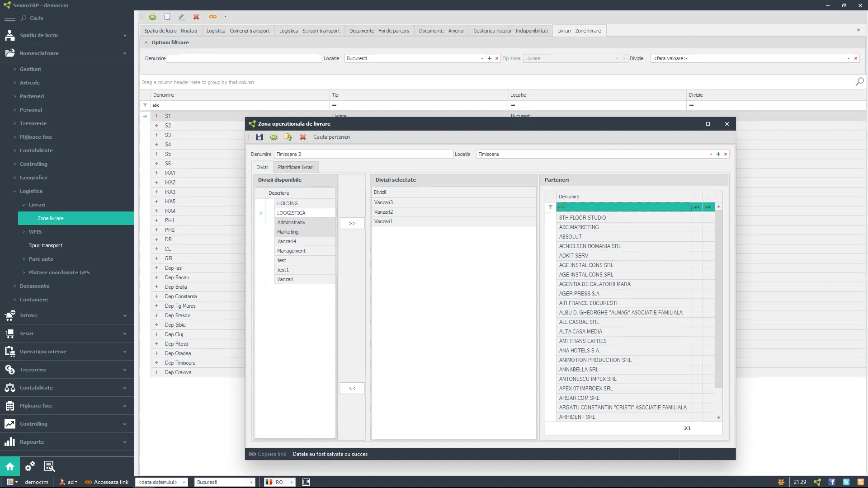This screenshot has width=868, height=488.
Task: Open the link icon dropdown arrow in main toolbar
Action: [225, 17]
